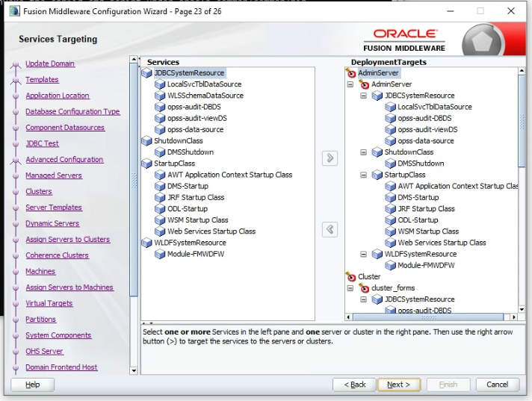Click WLDFSystemResource cube icon in Services pane
The height and width of the screenshot is (401, 532).
point(146,243)
